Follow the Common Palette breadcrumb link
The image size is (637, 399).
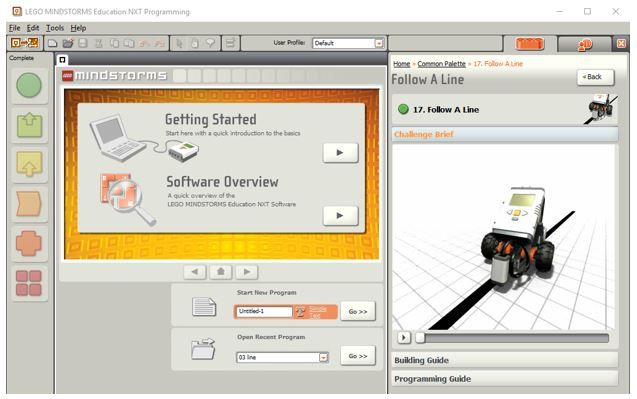(441, 64)
